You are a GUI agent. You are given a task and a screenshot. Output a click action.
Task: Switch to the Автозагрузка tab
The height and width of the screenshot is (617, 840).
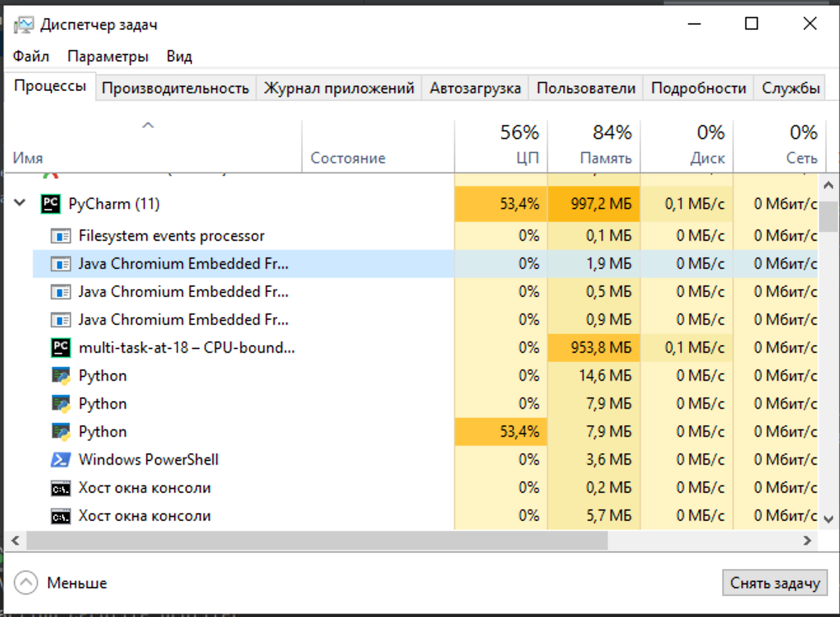(x=475, y=88)
